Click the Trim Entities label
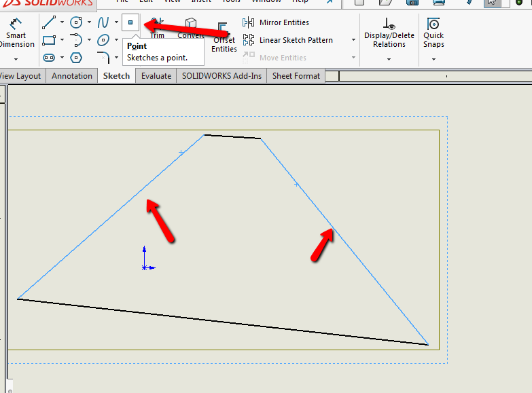Screen dimensions: 532x393 pyautogui.click(x=157, y=35)
